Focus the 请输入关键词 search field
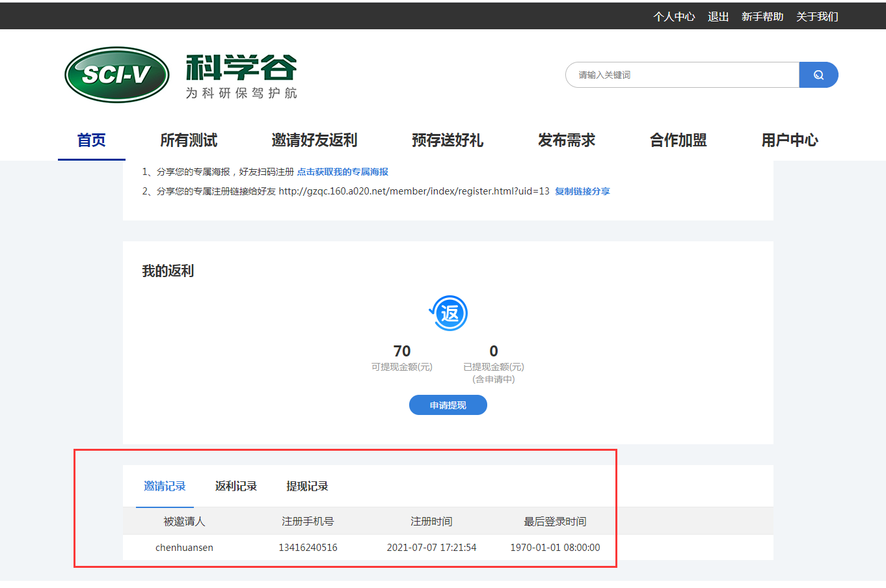This screenshot has width=886, height=588. (x=682, y=75)
